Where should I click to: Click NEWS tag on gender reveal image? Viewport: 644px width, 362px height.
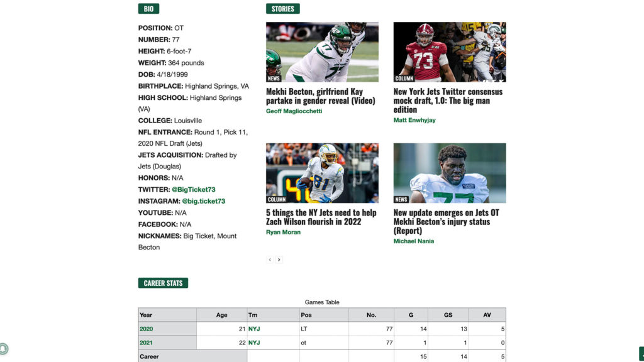pyautogui.click(x=274, y=78)
